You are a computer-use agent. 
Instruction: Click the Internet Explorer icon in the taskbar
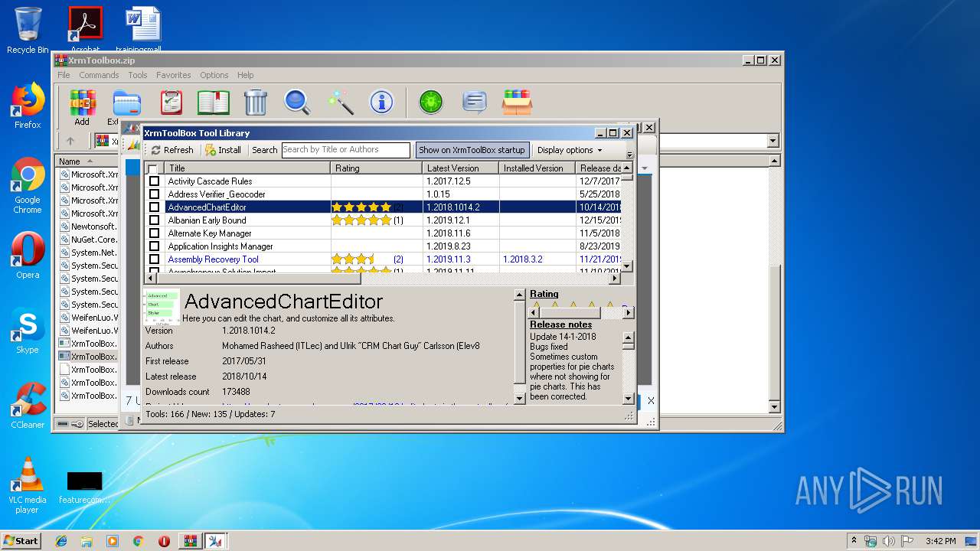pos(61,541)
